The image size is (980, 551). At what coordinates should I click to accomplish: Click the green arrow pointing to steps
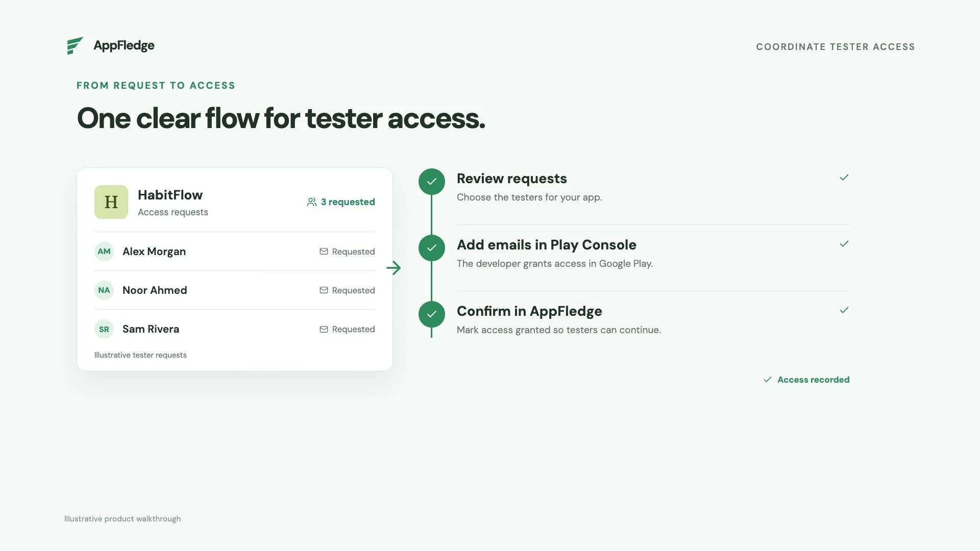(394, 268)
